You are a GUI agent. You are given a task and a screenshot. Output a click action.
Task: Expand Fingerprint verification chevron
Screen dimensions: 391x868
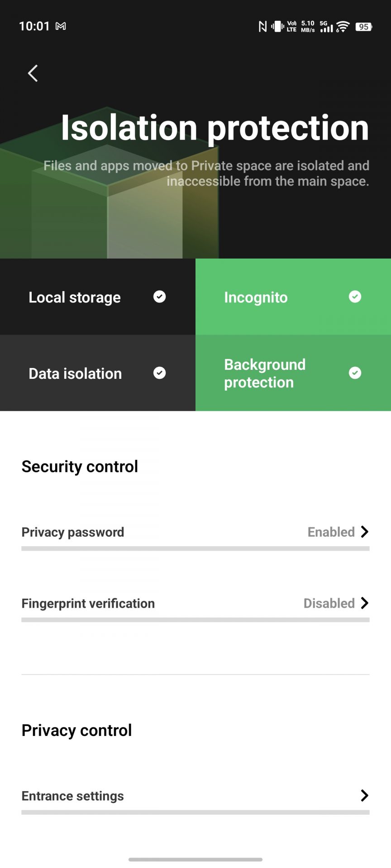[x=365, y=603]
